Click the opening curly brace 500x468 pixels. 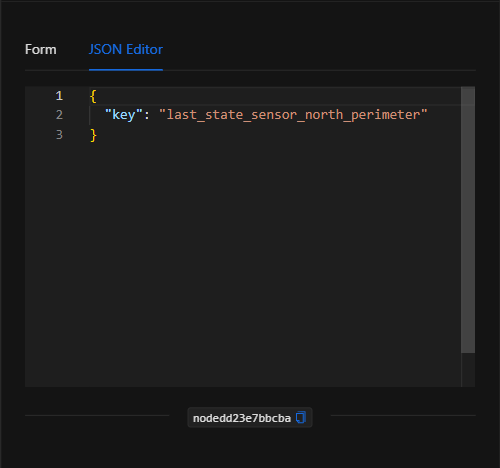93,96
